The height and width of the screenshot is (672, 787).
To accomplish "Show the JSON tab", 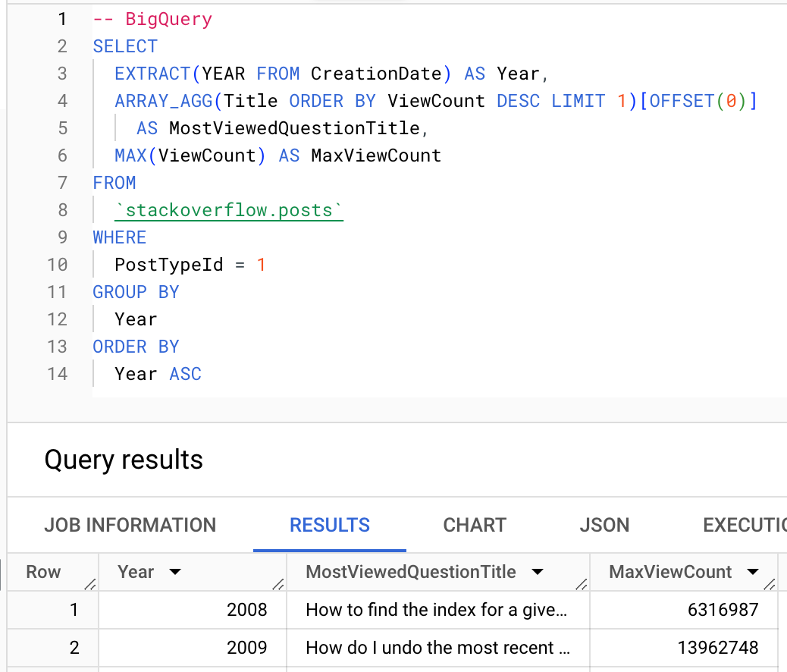I will [x=604, y=525].
